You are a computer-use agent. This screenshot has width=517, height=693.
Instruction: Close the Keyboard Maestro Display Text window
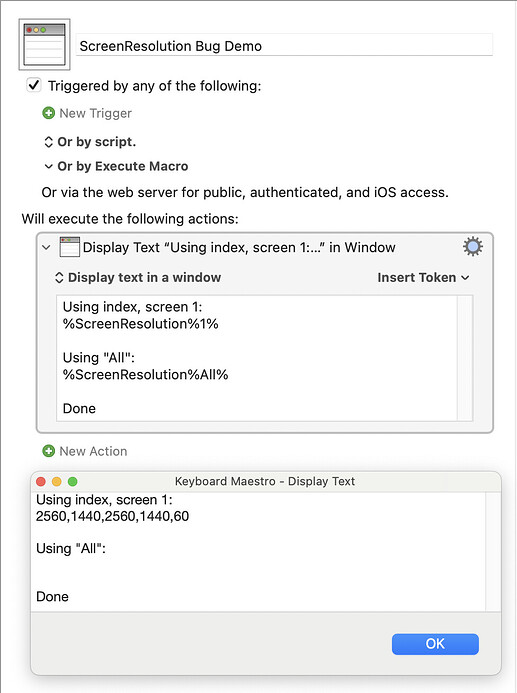[41, 481]
